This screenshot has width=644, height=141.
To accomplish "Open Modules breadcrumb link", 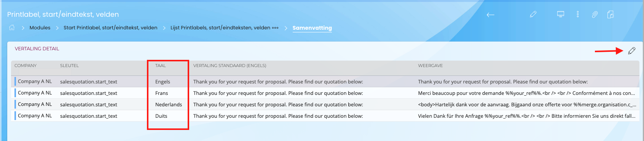I will [x=40, y=27].
